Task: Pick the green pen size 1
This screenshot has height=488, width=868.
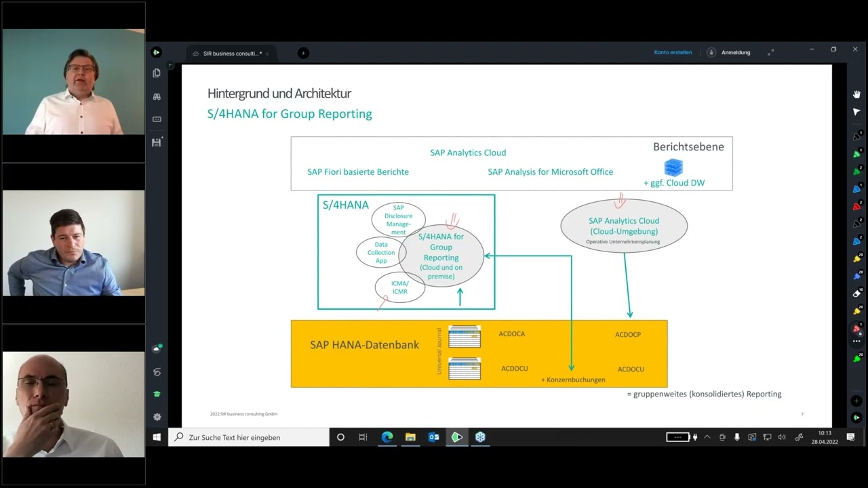Action: (x=856, y=154)
